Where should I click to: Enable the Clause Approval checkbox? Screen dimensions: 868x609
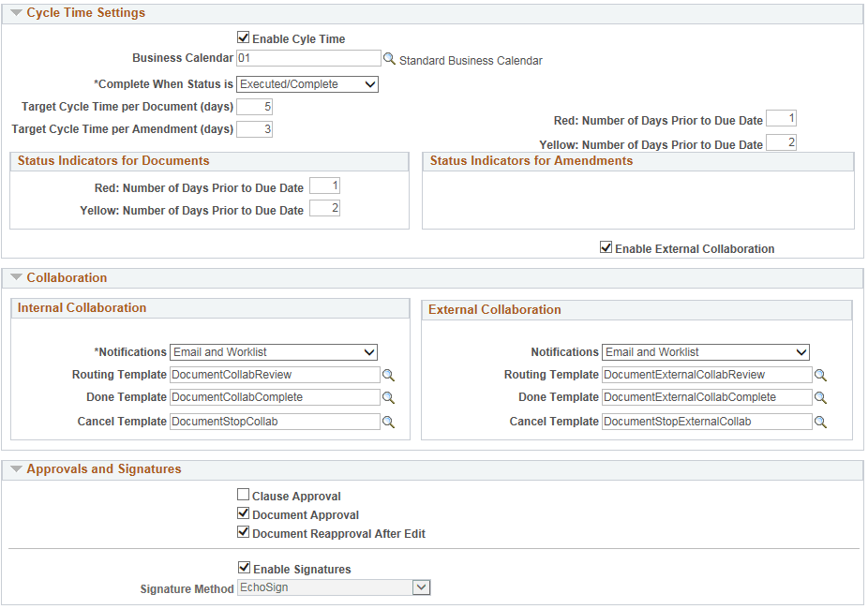pos(244,495)
